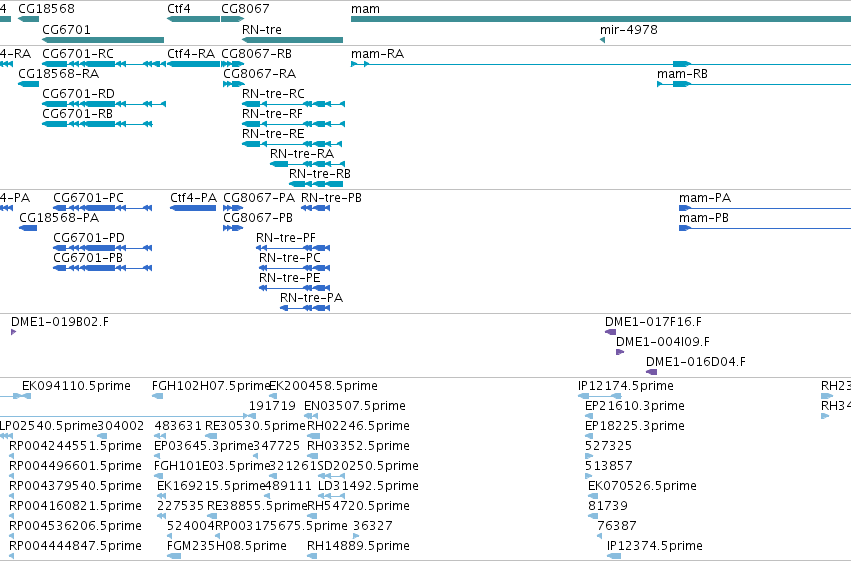Select the RH14889.5prime label
This screenshot has height=561, width=851.
click(x=358, y=546)
